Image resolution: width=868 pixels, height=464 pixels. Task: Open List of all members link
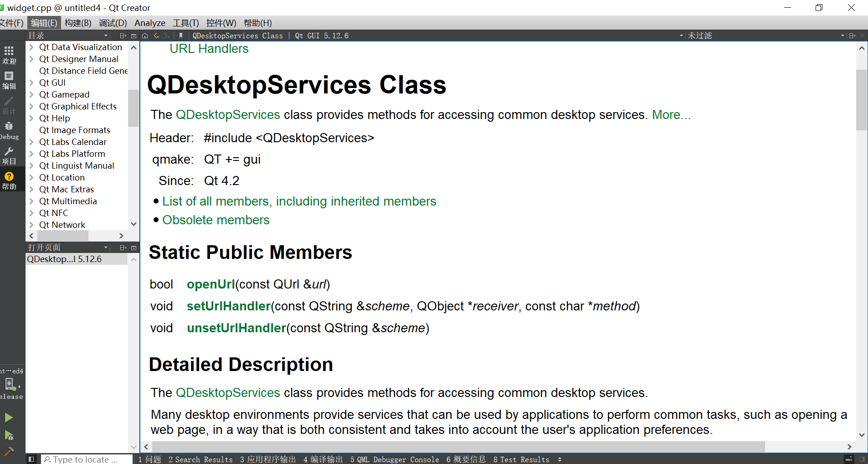[299, 201]
